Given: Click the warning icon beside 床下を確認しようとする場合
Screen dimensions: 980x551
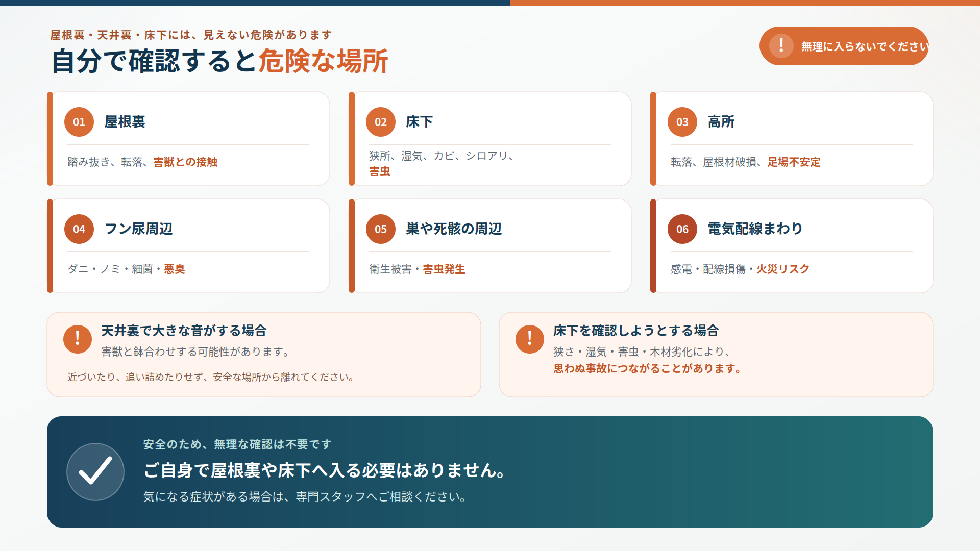Looking at the screenshot, I should 530,339.
